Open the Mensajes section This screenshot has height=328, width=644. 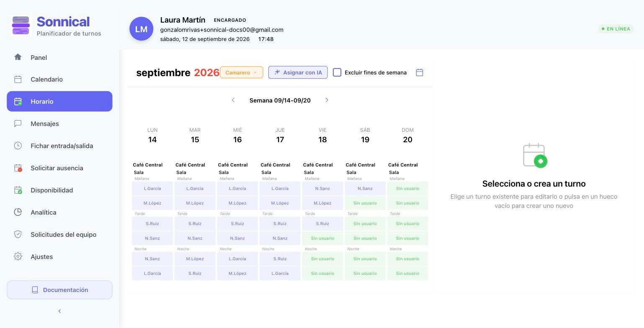(x=59, y=123)
